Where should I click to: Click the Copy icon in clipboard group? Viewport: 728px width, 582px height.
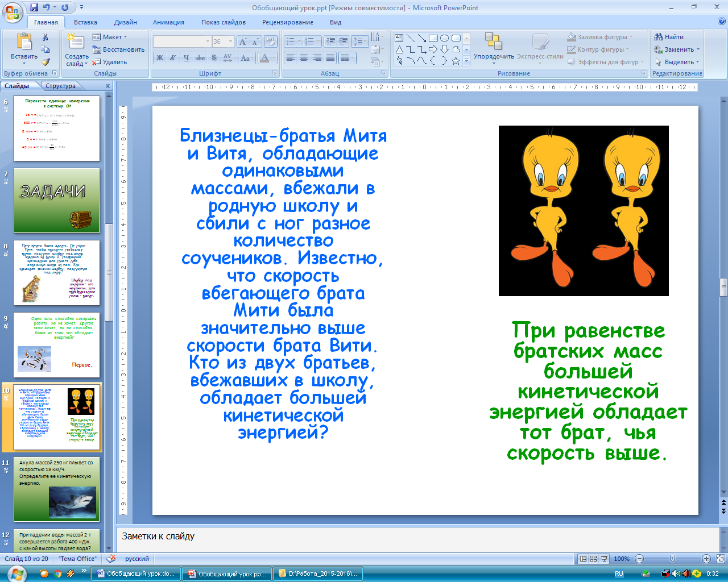pos(45,49)
